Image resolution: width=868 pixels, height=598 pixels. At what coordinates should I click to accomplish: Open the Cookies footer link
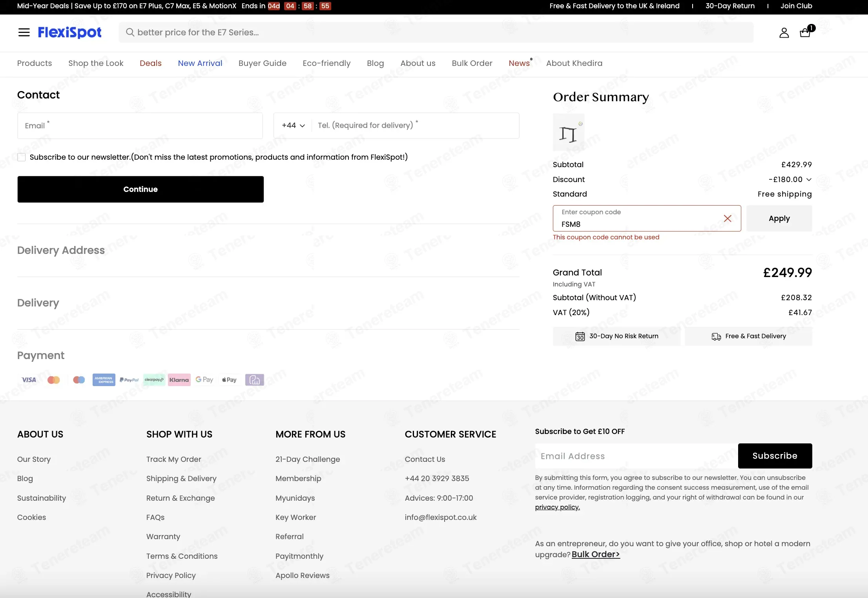[x=31, y=518]
